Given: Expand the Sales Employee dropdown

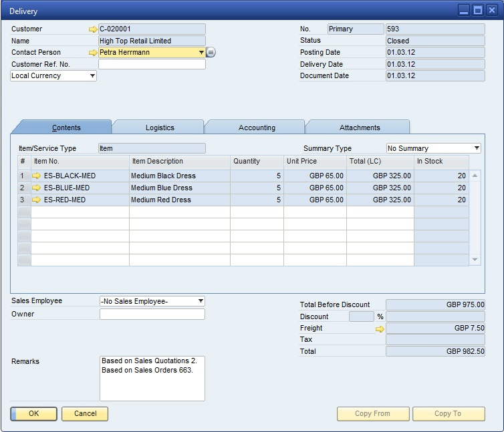Looking at the screenshot, I should (200, 302).
